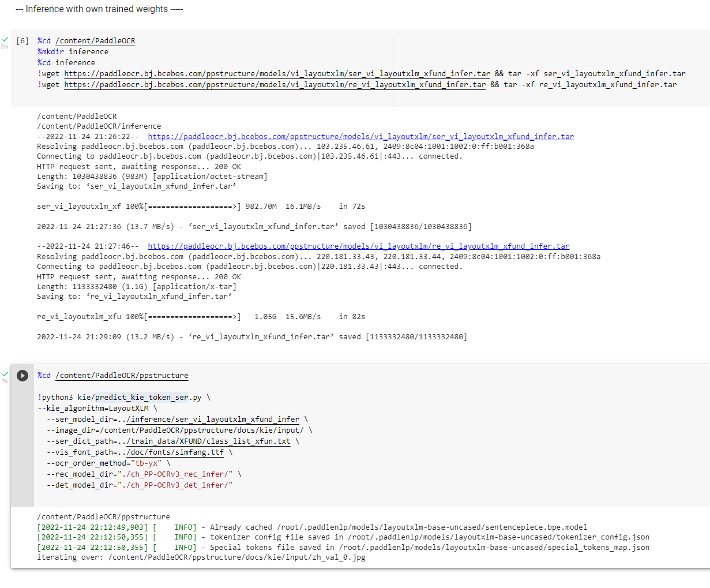Image resolution: width=710 pixels, height=588 pixels.
Task: Click the "7s" runtime indicator of the second cell
Action: point(5,381)
